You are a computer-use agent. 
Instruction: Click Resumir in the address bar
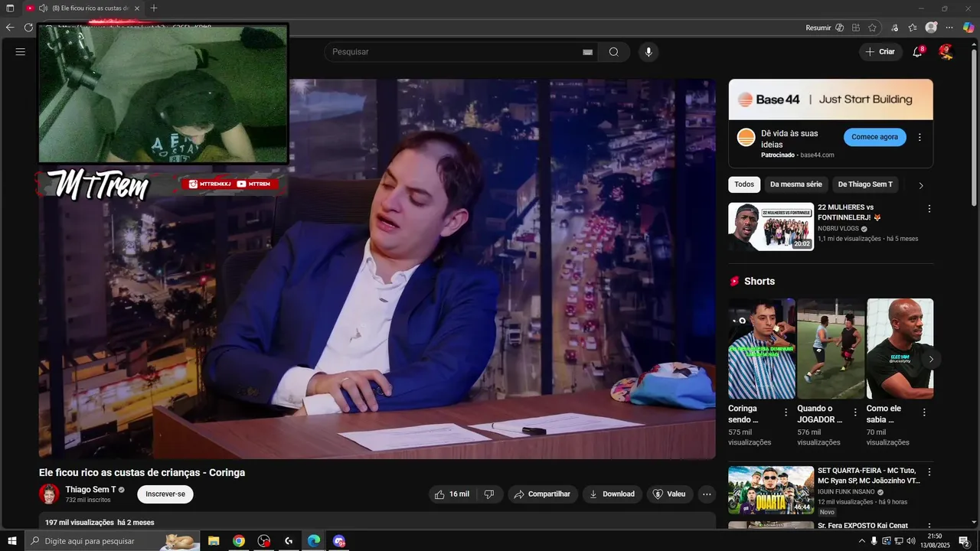[x=818, y=28]
